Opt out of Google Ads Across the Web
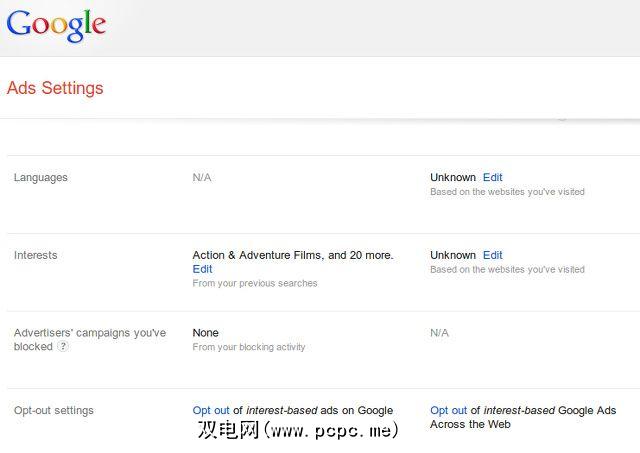Image resolution: width=640 pixels, height=453 pixels. [x=448, y=410]
